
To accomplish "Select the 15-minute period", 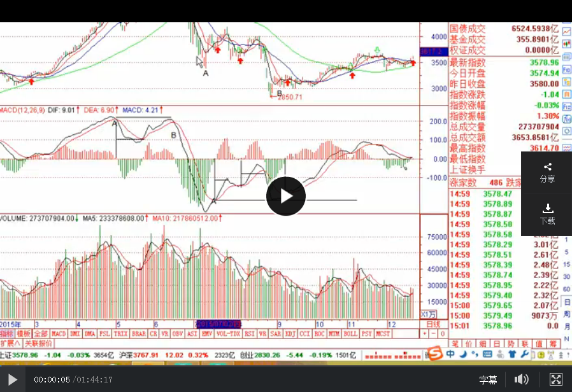I will [x=566, y=264].
